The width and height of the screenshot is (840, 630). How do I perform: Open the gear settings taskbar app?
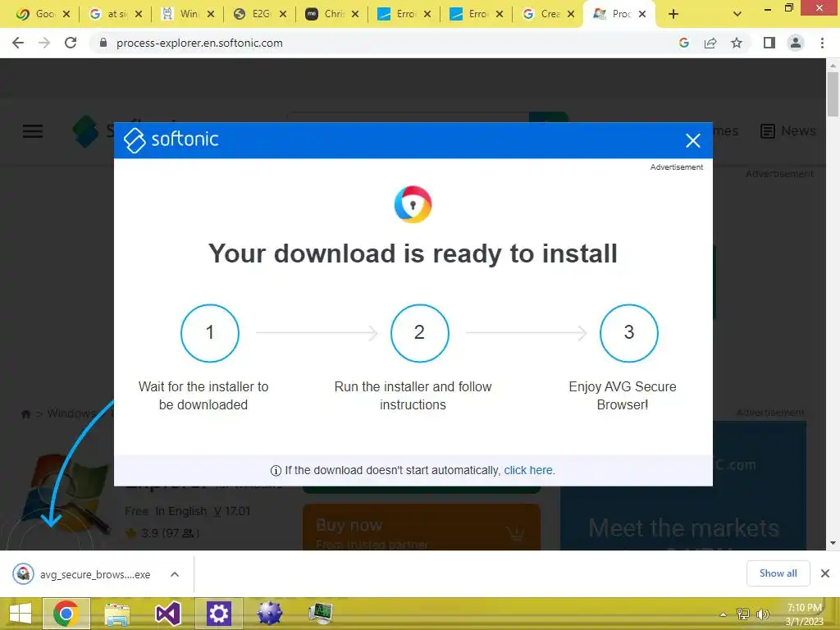(218, 614)
